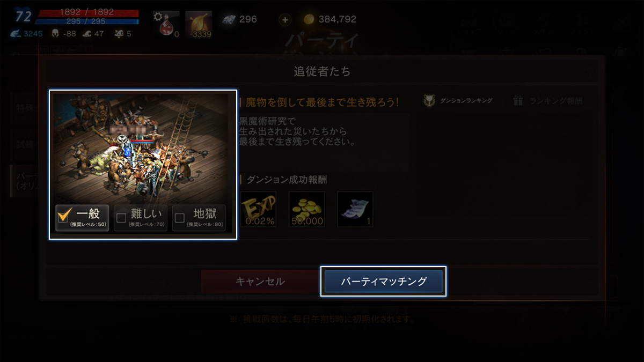Image resolution: width=644 pixels, height=362 pixels.
Task: Select the leaf item slot showing 3339
Action: [199, 25]
